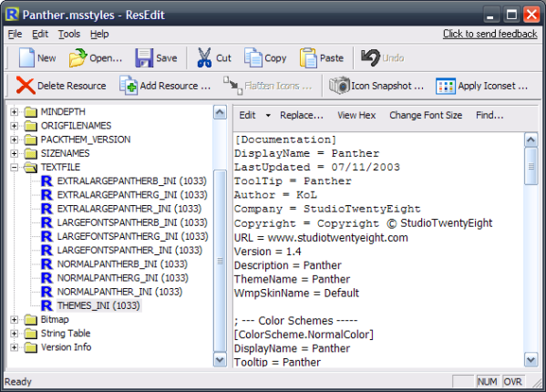Image resolution: width=546 pixels, height=392 pixels.
Task: Collapse the TEXTFILE tree node
Action: point(14,168)
